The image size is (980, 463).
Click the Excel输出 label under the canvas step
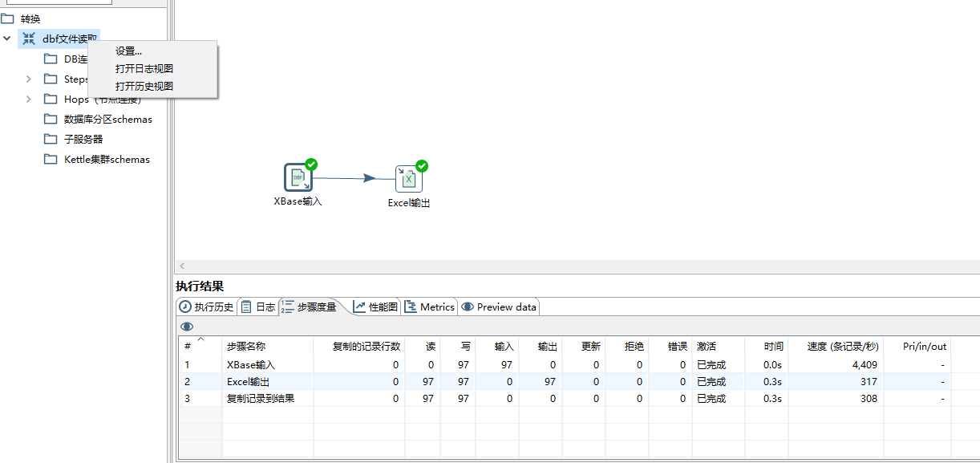[x=409, y=203]
